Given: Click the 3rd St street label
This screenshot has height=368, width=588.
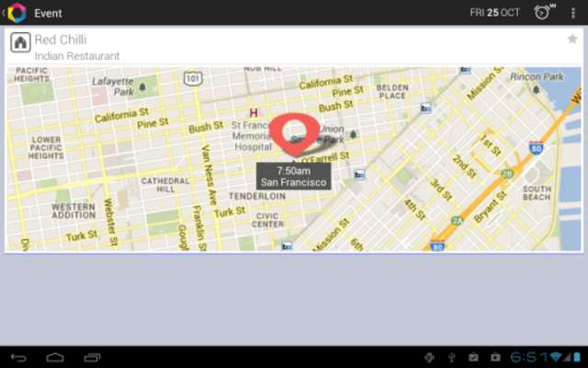Looking at the screenshot, I should click(441, 190).
